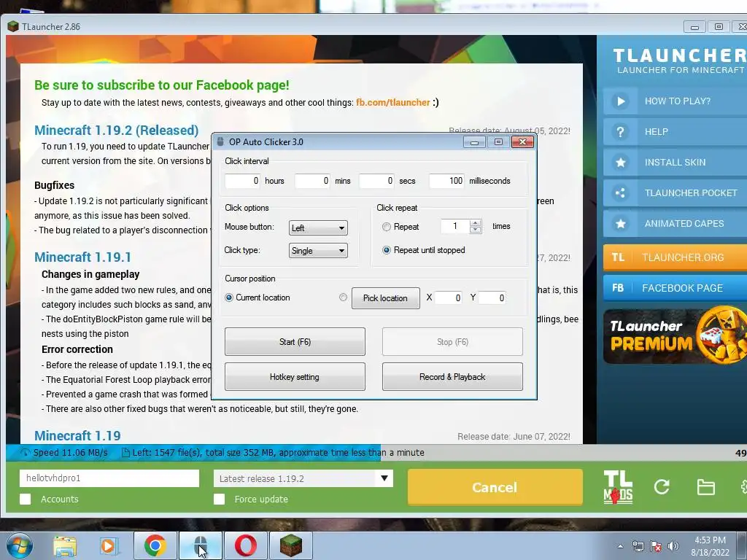Click the OP Auto Clicker title bar mouse icon
The height and width of the screenshot is (560, 747).
220,142
